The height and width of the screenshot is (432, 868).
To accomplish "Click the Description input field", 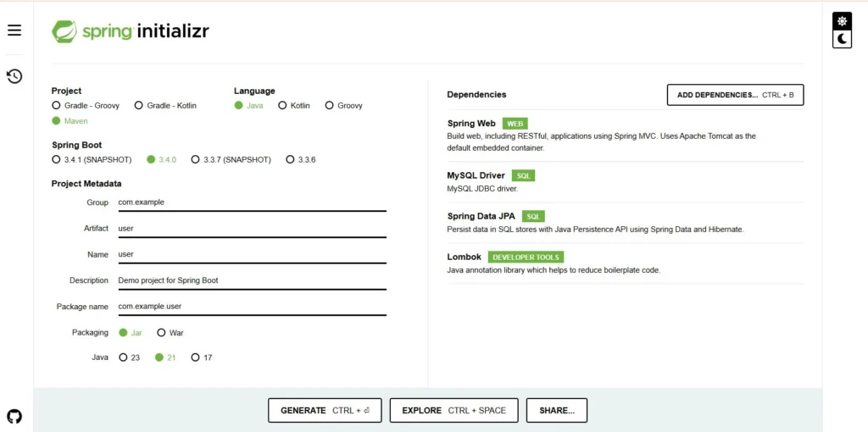I will (252, 281).
